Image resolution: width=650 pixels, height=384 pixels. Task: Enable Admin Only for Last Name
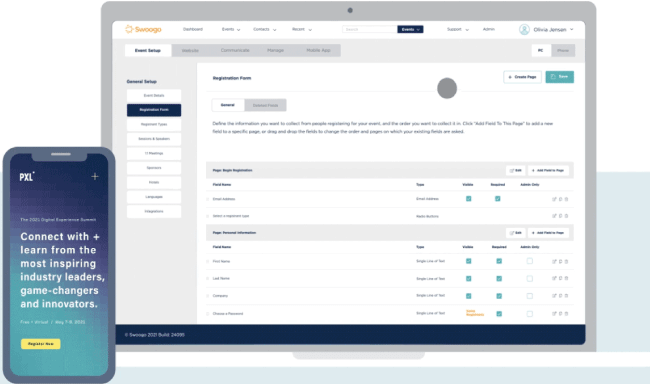coord(530,278)
